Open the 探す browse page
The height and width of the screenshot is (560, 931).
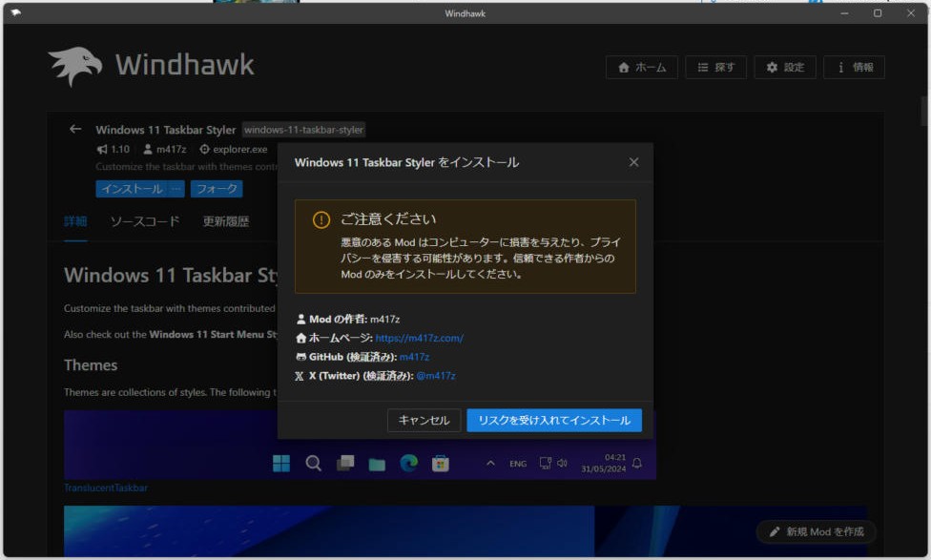point(715,67)
